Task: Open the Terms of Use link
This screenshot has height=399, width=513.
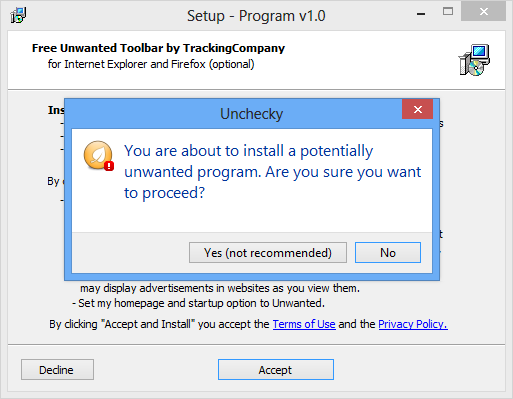Action: point(304,324)
